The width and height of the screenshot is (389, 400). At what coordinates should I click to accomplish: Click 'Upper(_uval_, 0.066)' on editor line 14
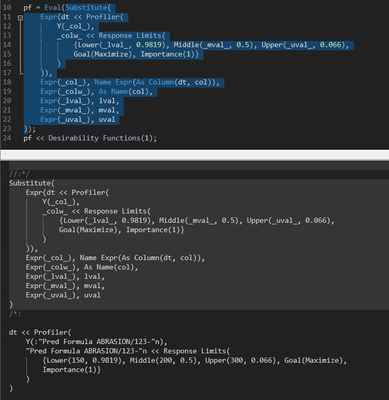click(x=303, y=45)
